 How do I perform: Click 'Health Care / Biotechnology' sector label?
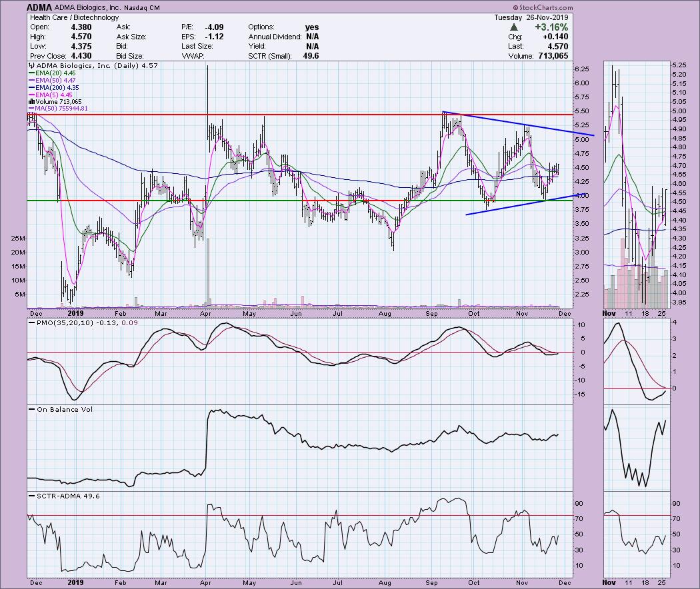(74, 17)
